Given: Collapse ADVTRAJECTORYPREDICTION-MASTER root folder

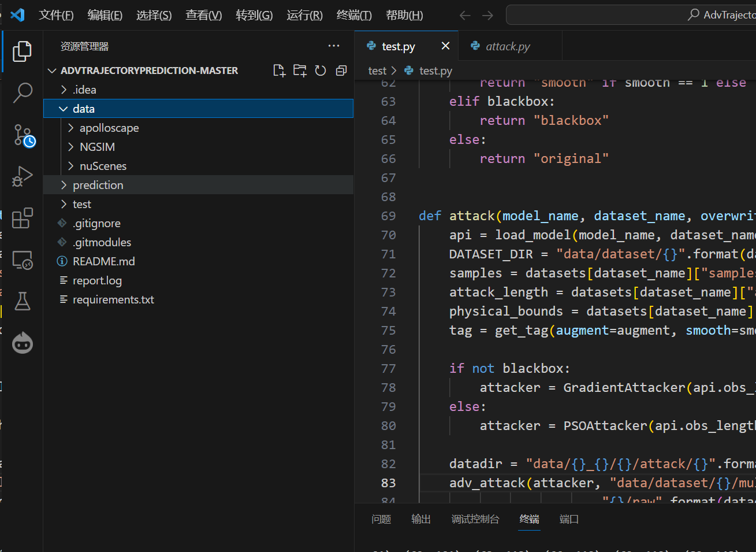Looking at the screenshot, I should coord(52,71).
